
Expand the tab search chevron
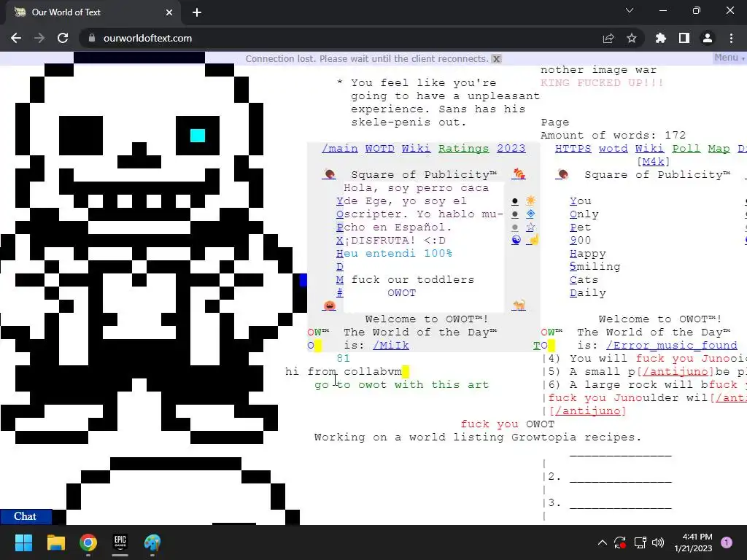[x=630, y=10]
